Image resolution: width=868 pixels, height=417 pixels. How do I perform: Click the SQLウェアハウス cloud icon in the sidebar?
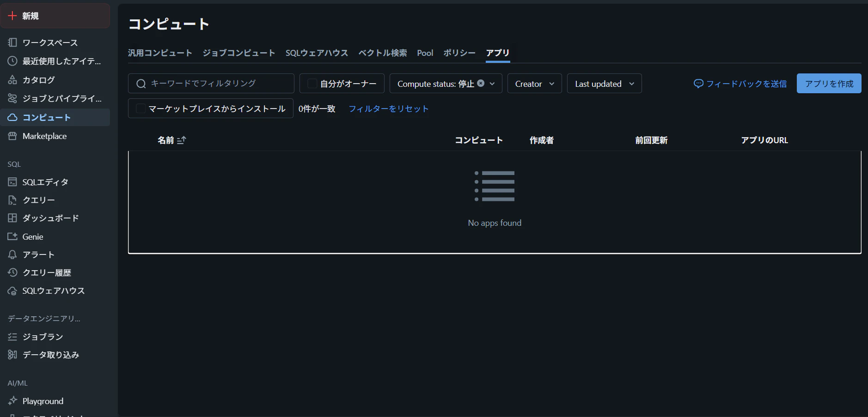[12, 291]
